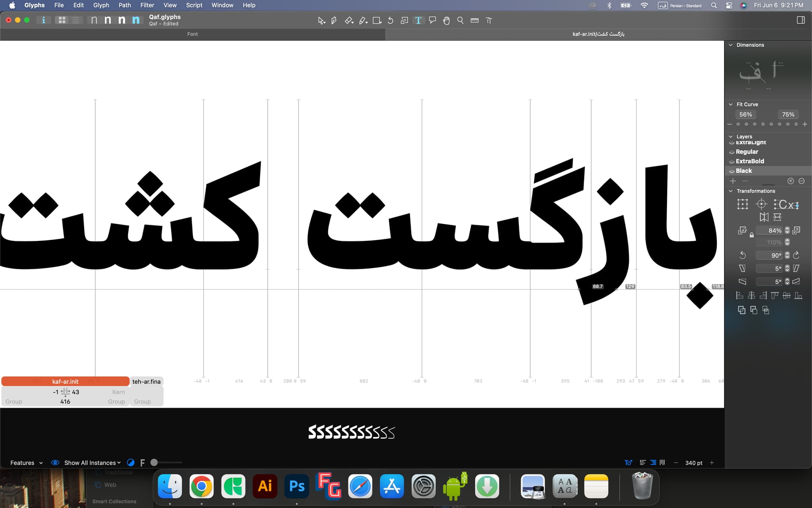This screenshot has width=812, height=508.
Task: Pick the Measurement ruler tool
Action: tap(475, 20)
